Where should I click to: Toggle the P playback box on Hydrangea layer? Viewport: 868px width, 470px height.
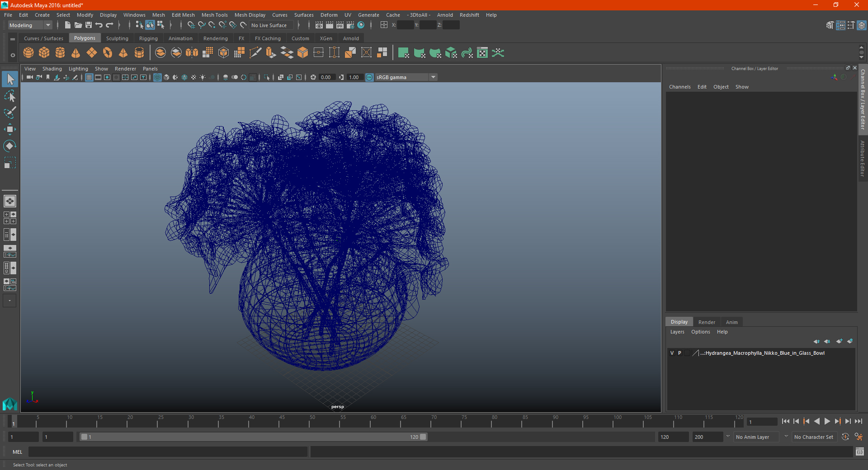(x=679, y=353)
